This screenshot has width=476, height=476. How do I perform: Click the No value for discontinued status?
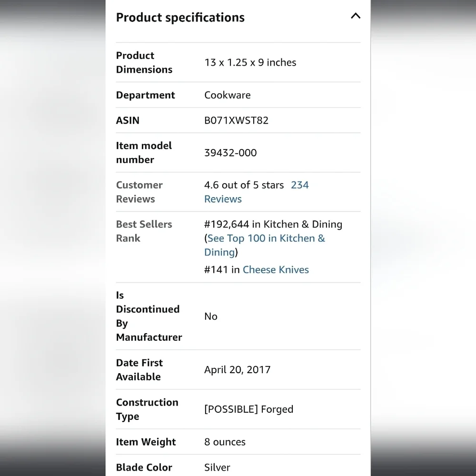[211, 317]
